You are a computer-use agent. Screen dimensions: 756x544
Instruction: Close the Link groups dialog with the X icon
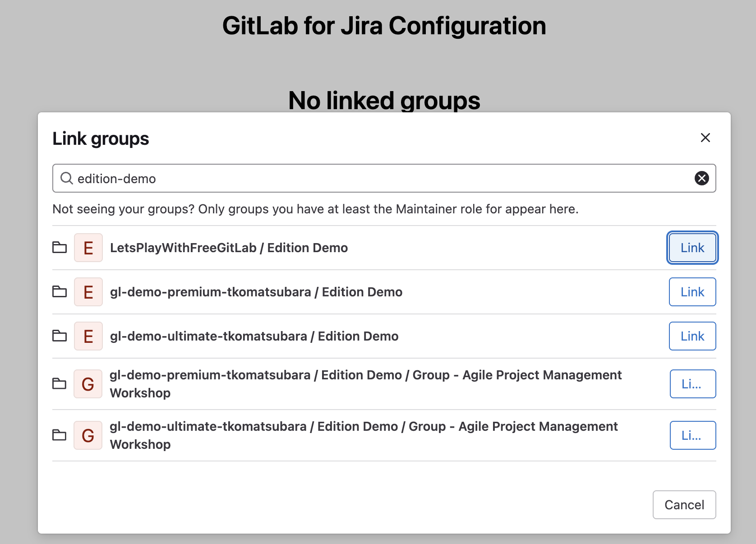705,138
